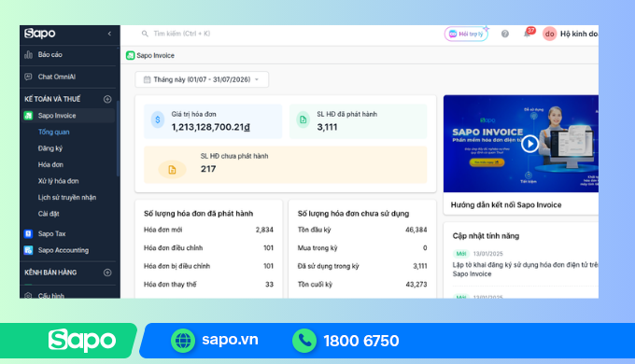The image size is (635, 364).
Task: Open Hướng dẫn kết nối Sapo Invoice link
Action: 506,205
